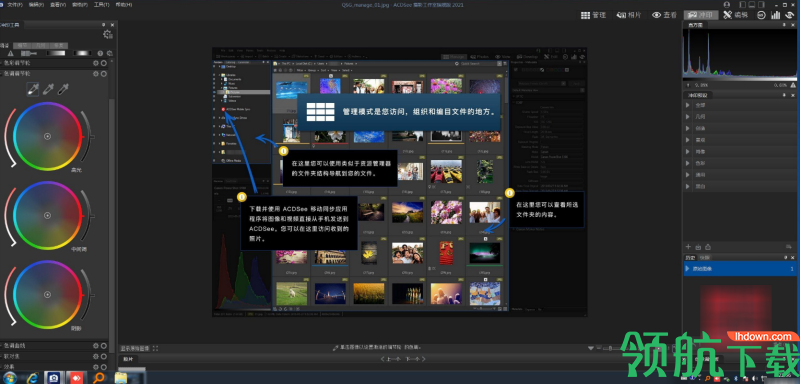
Task: Click the Windows Start button
Action: pyautogui.click(x=10, y=377)
